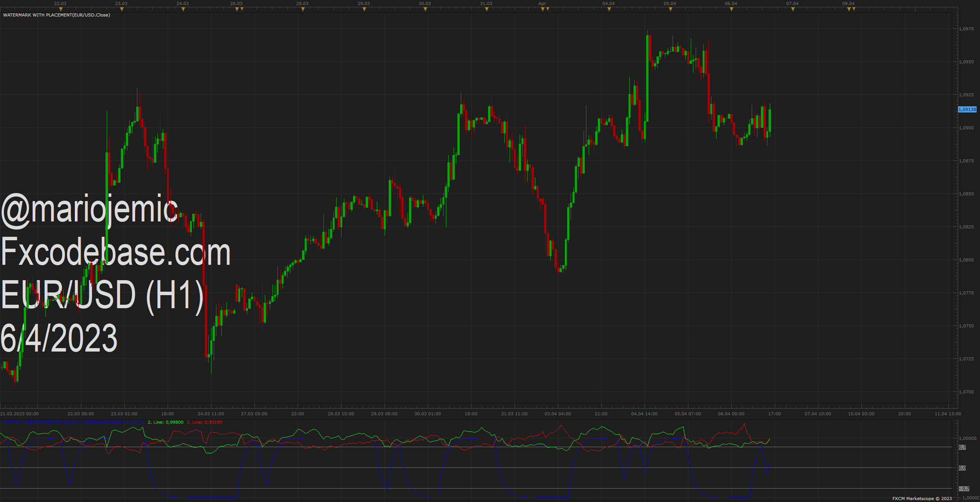Click the 1,0725 price axis label

pyautogui.click(x=966, y=359)
